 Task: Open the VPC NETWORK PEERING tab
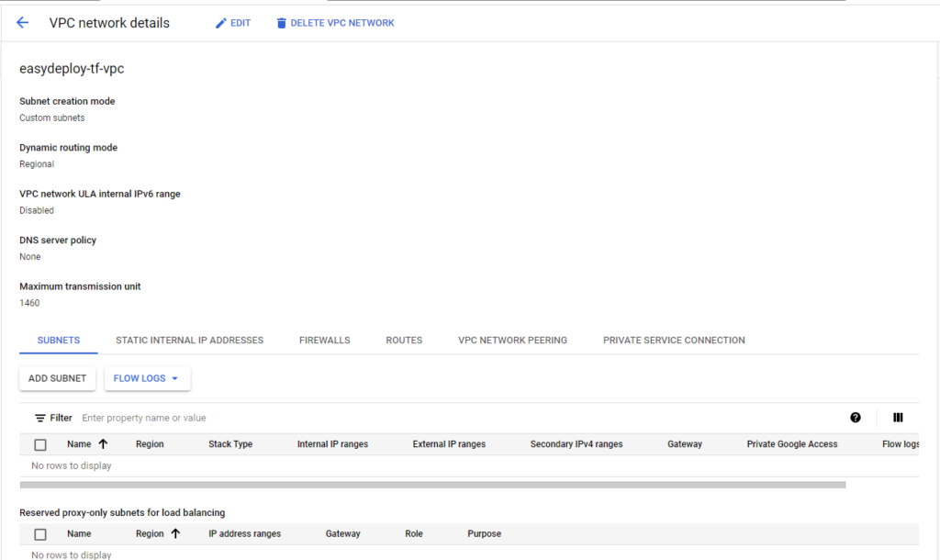coord(513,340)
